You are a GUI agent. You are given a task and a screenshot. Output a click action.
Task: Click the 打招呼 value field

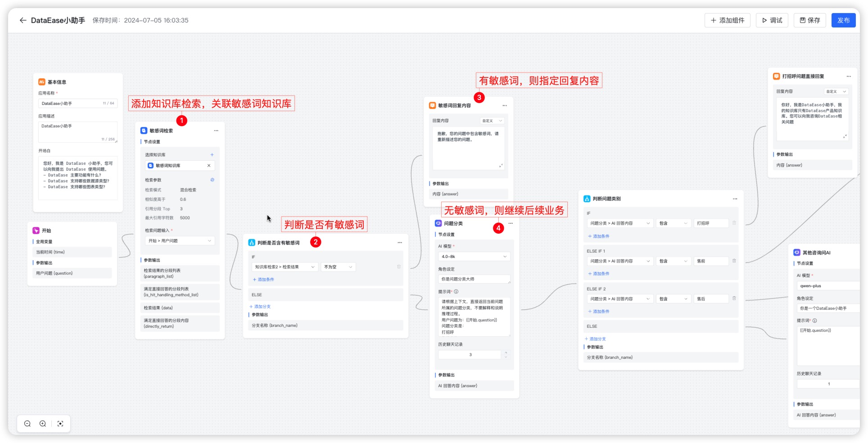pos(711,223)
